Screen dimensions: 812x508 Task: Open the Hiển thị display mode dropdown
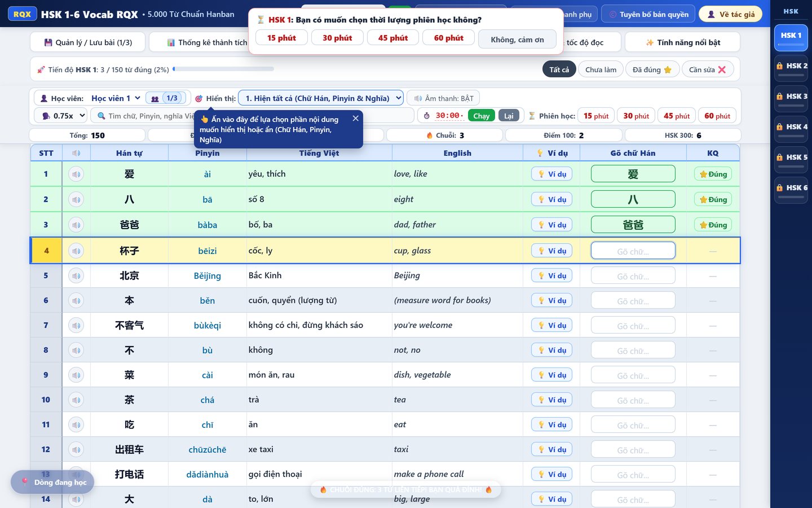[321, 98]
